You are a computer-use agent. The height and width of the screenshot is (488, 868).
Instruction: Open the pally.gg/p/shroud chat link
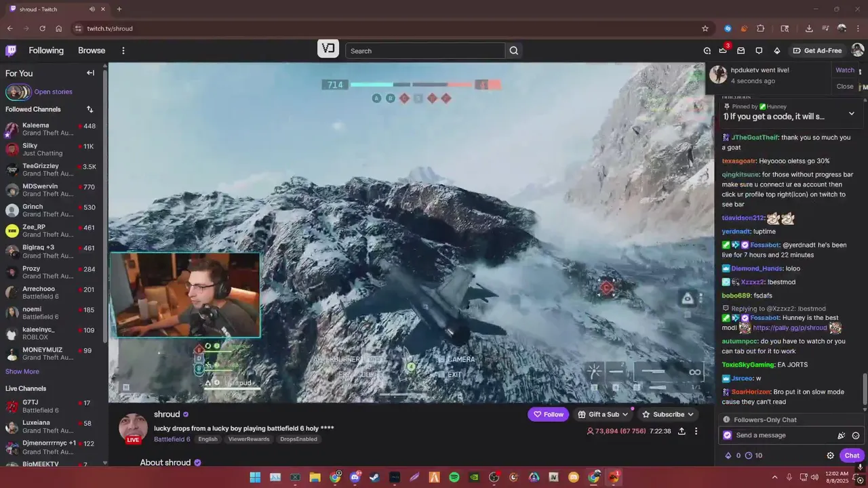(x=789, y=328)
